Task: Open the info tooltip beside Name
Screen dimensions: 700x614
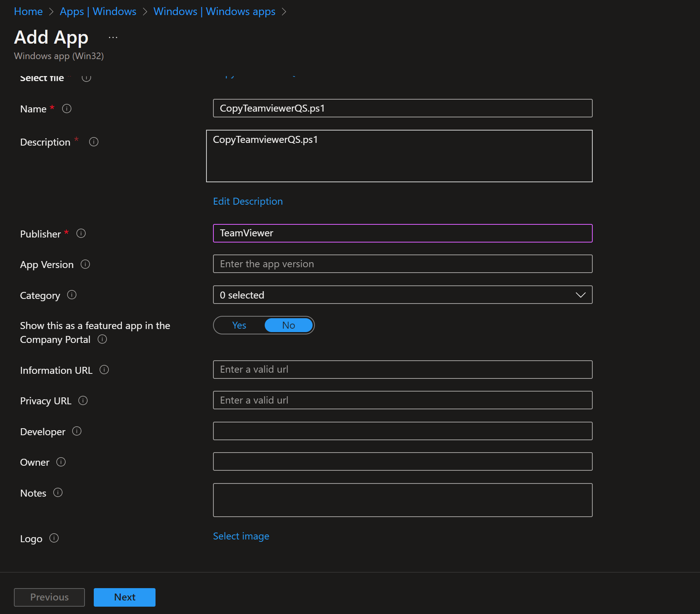Action: coord(67,109)
